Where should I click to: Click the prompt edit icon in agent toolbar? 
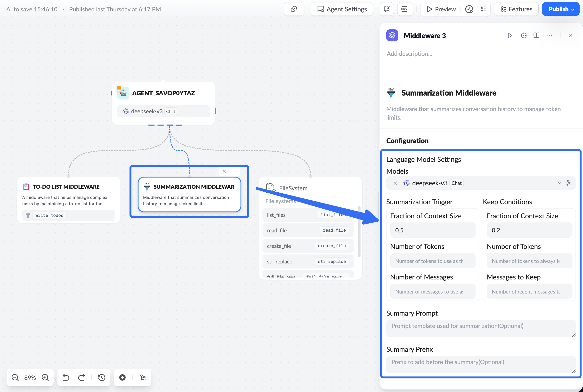387,9
